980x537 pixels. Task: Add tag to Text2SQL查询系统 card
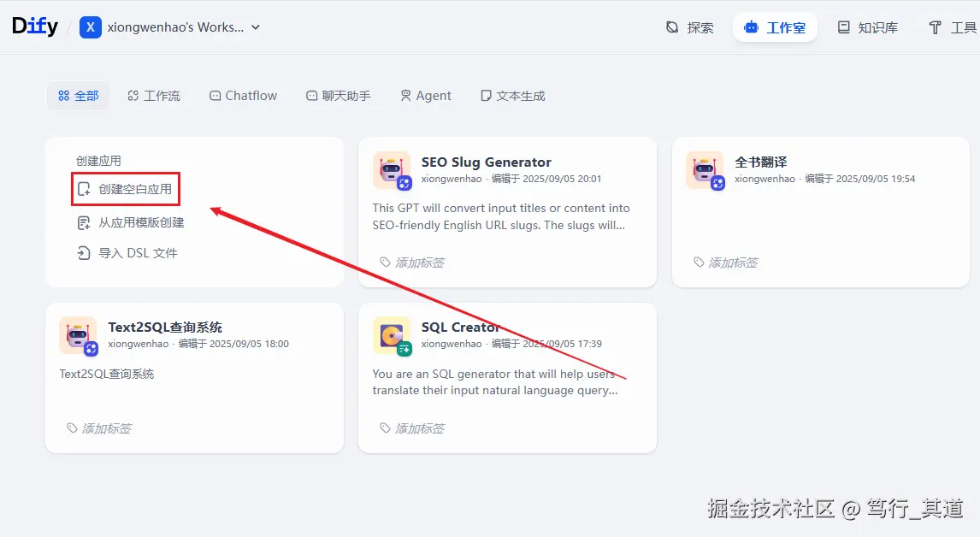tap(99, 428)
